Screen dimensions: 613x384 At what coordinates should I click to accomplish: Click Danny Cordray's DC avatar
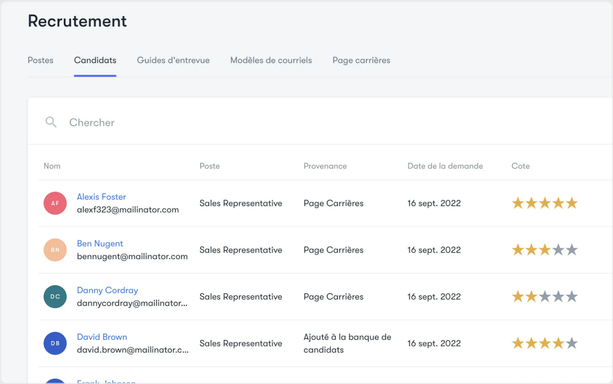[x=55, y=296]
